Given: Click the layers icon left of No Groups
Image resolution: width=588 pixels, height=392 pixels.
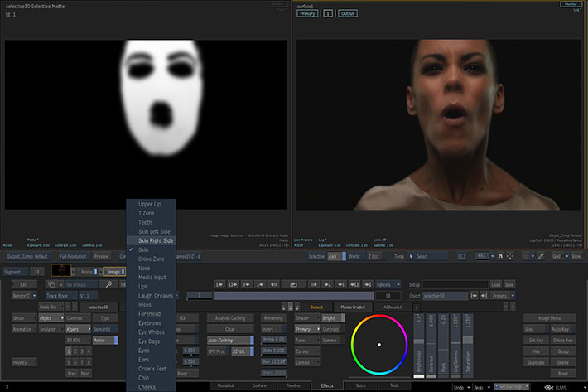Looking at the screenshot, I should click(51, 285).
